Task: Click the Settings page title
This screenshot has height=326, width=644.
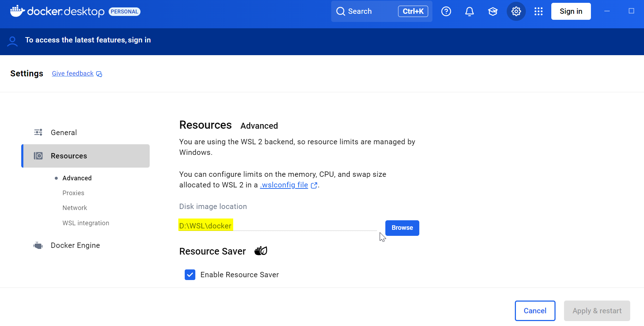Action: [x=27, y=74]
